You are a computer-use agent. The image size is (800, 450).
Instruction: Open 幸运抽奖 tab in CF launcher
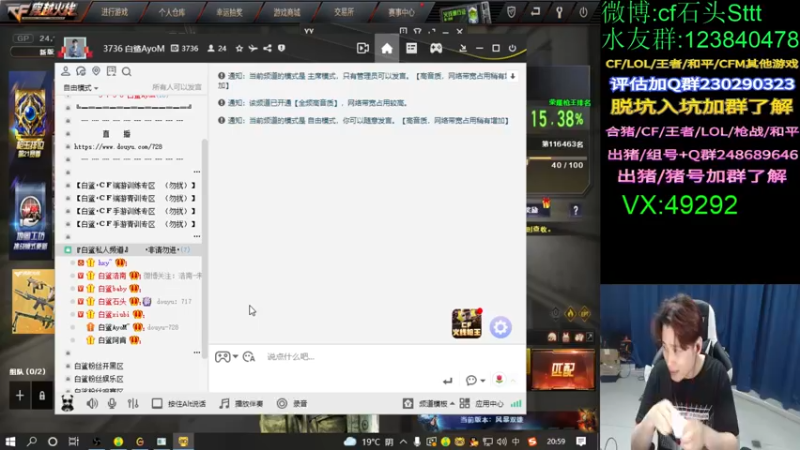230,12
